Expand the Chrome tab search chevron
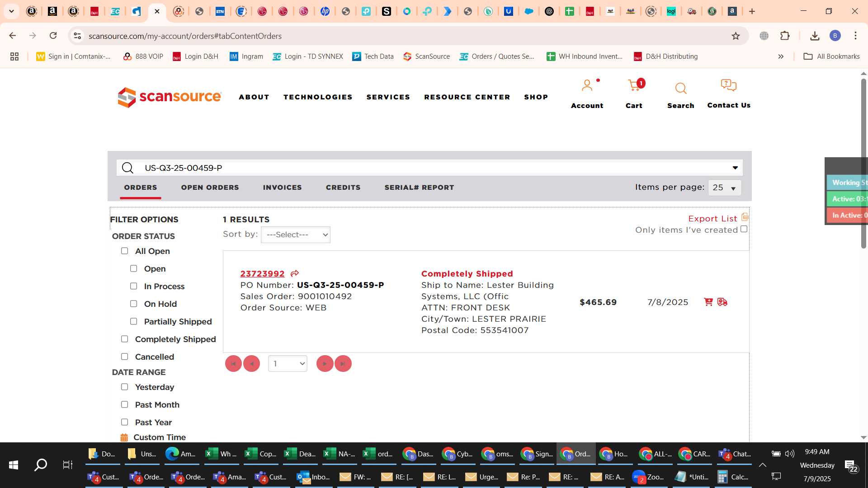 [x=11, y=11]
